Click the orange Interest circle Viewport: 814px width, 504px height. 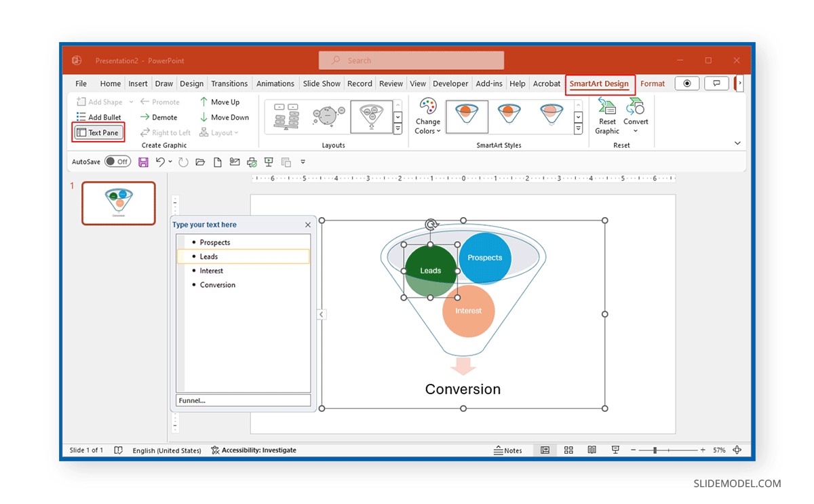point(468,311)
